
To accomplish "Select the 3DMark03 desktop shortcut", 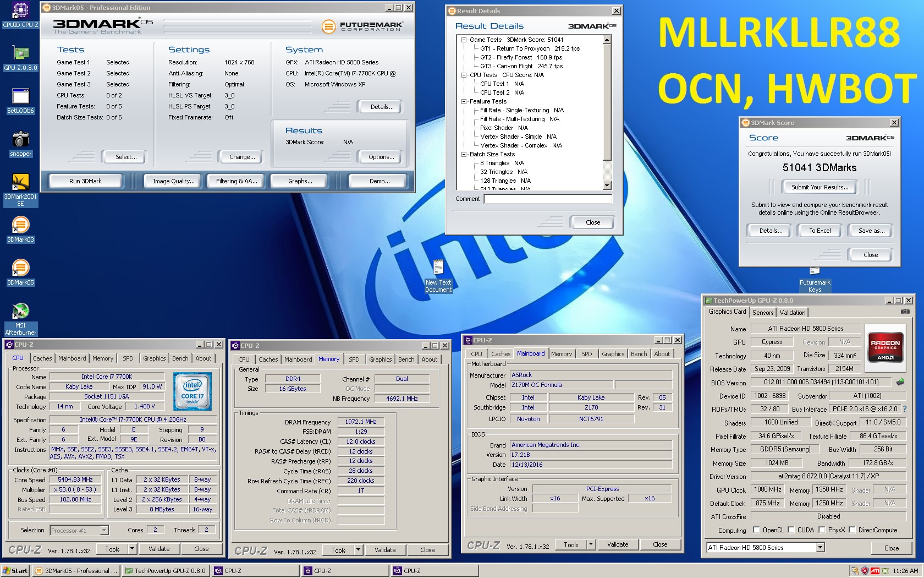I will pos(20,230).
